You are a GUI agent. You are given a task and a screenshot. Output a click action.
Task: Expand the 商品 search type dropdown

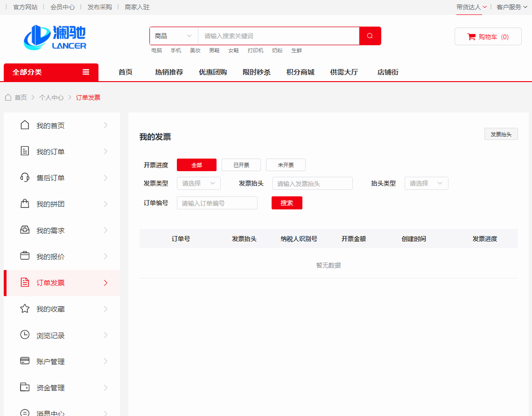coord(174,36)
